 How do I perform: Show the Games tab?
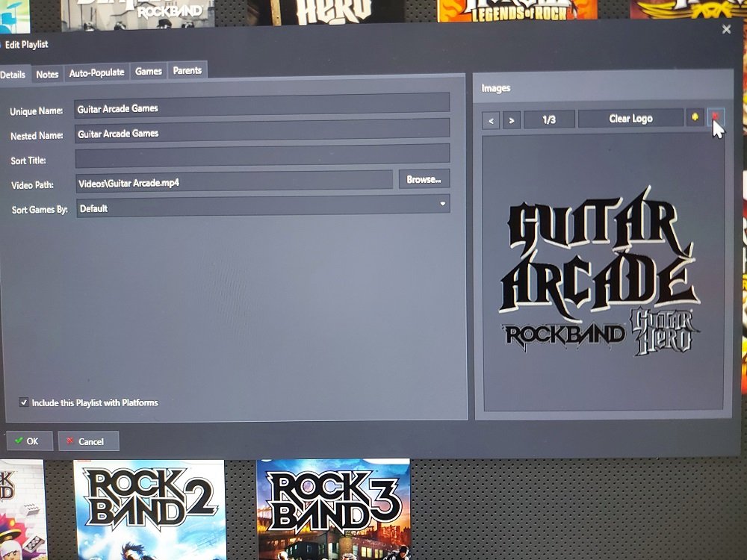[149, 72]
